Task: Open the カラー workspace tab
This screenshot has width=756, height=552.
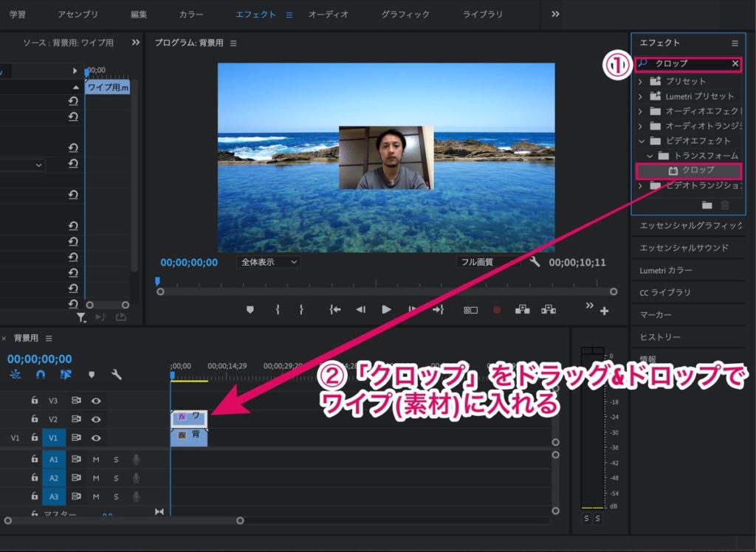Action: 191,14
